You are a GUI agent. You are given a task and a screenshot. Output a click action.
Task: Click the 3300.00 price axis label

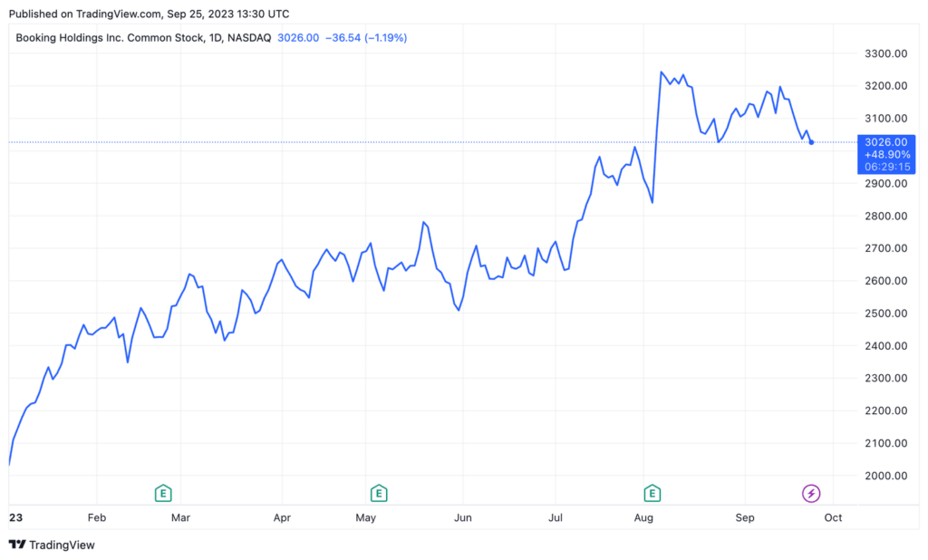[x=886, y=53]
